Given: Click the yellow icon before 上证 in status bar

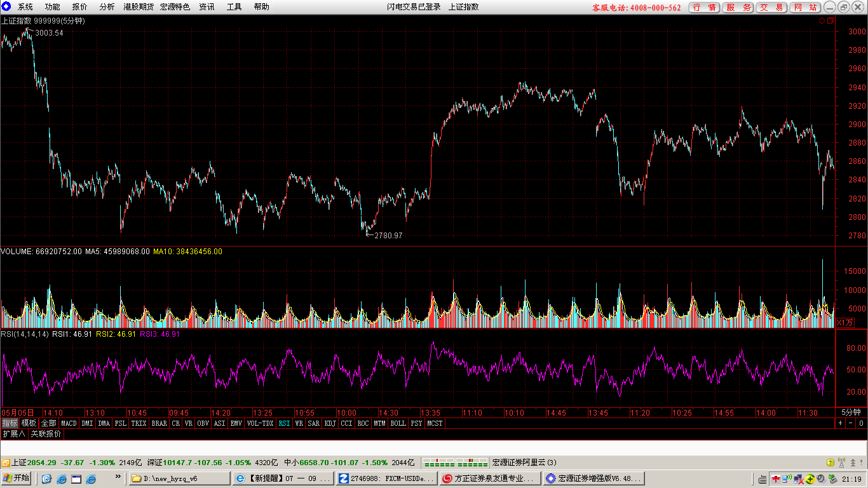Looking at the screenshot, I should [5, 463].
